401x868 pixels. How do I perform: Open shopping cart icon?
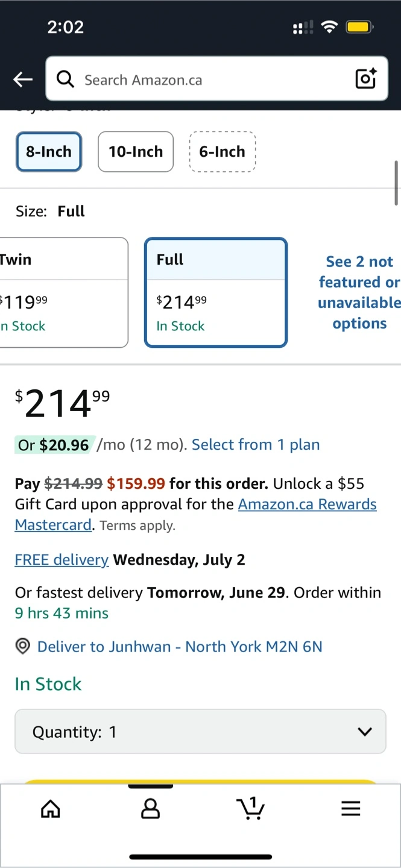coord(250,808)
